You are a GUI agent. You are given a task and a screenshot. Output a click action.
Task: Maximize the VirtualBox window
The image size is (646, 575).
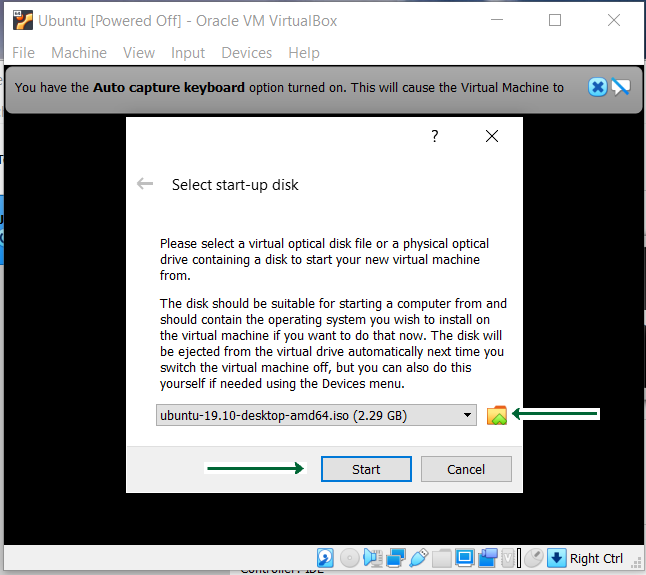pos(555,20)
